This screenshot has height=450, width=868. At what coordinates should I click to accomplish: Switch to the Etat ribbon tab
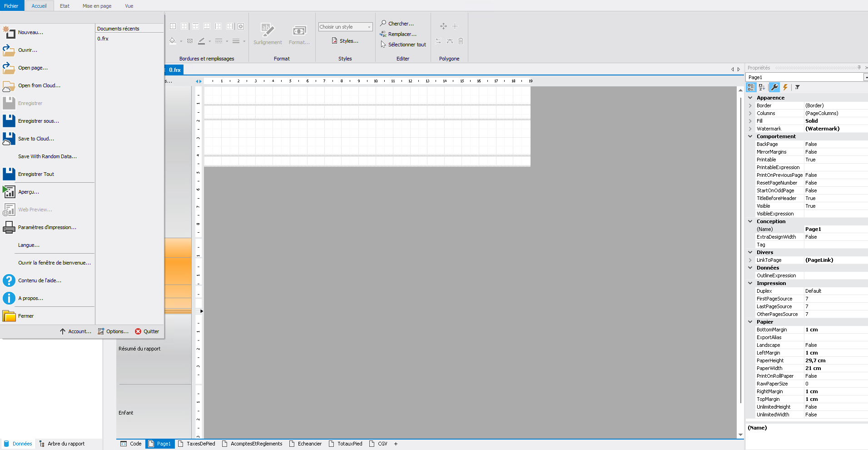[x=64, y=6]
